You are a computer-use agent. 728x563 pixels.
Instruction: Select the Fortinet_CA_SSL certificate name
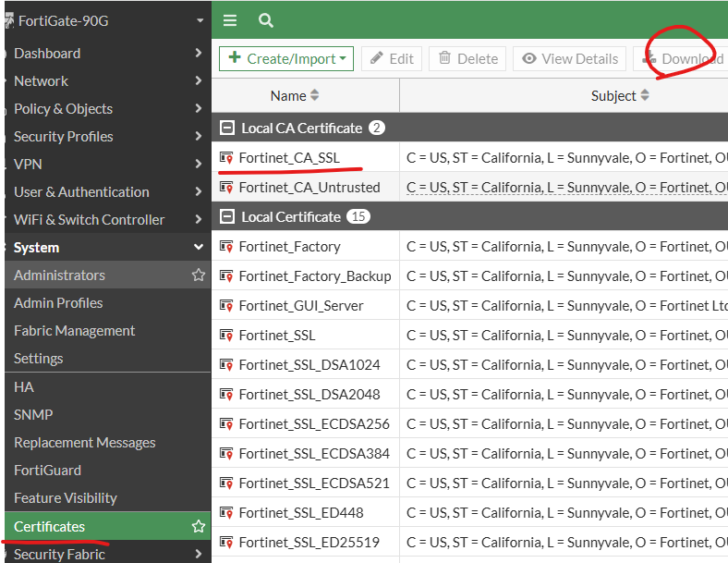tap(289, 158)
